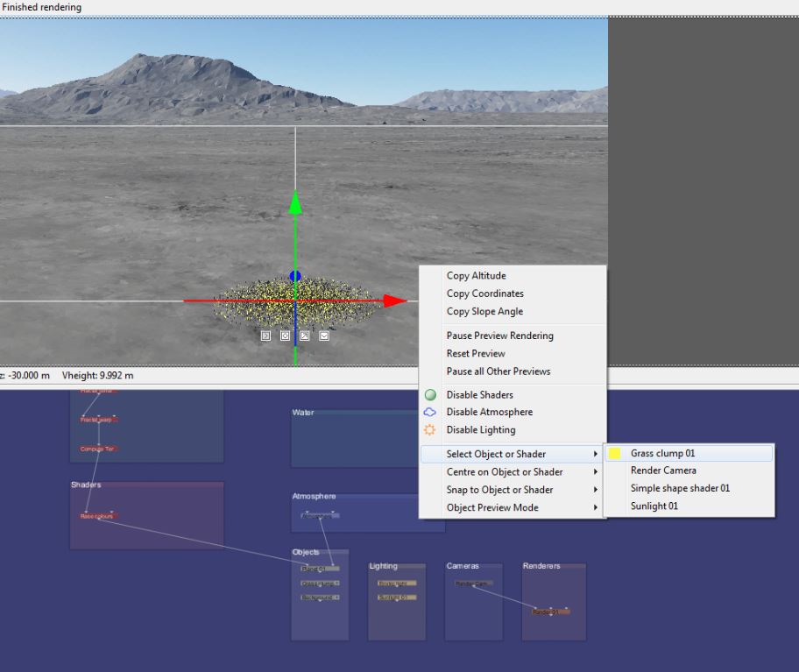Image resolution: width=799 pixels, height=672 pixels.
Task: Select the Planet 01 node in Objects
Action: (x=320, y=569)
